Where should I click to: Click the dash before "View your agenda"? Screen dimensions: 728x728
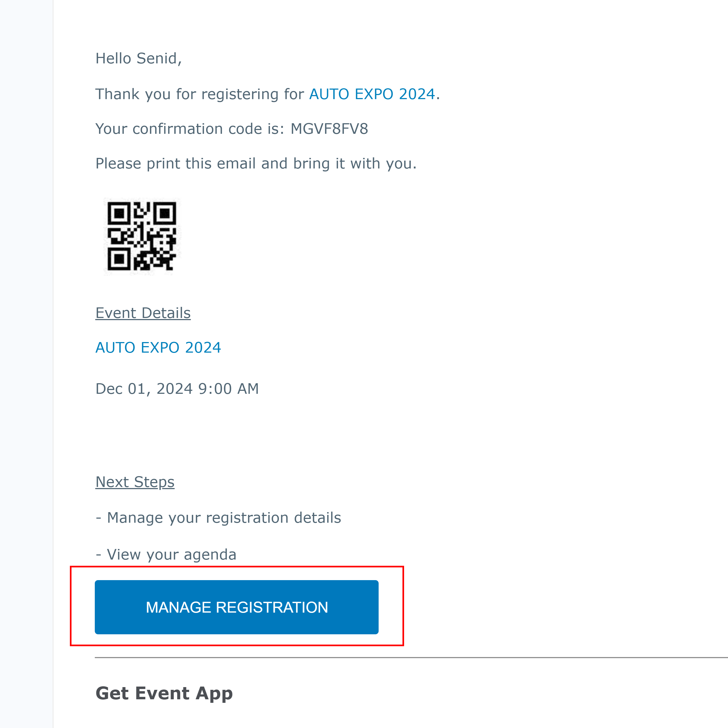[99, 555]
